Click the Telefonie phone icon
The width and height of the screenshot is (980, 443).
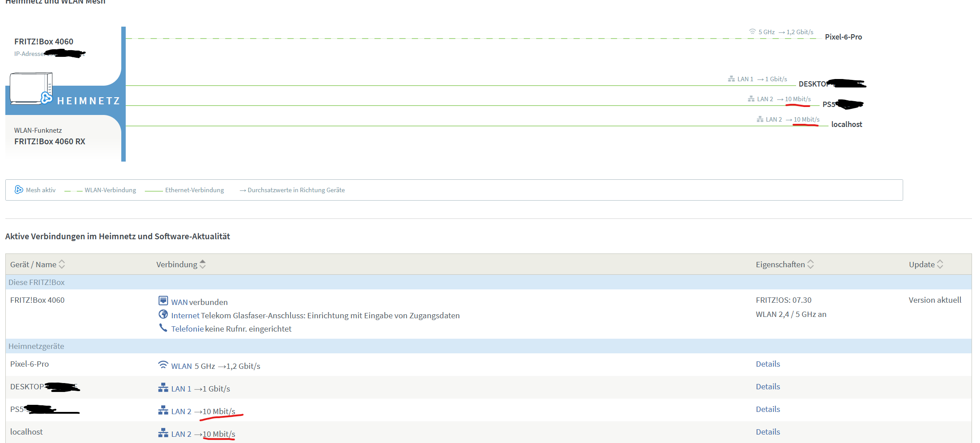click(x=163, y=328)
